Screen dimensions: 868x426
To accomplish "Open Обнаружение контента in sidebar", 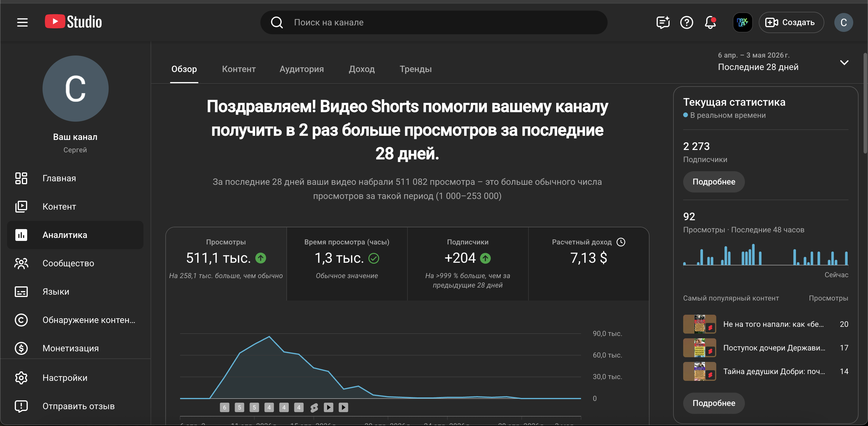I will pyautogui.click(x=75, y=320).
